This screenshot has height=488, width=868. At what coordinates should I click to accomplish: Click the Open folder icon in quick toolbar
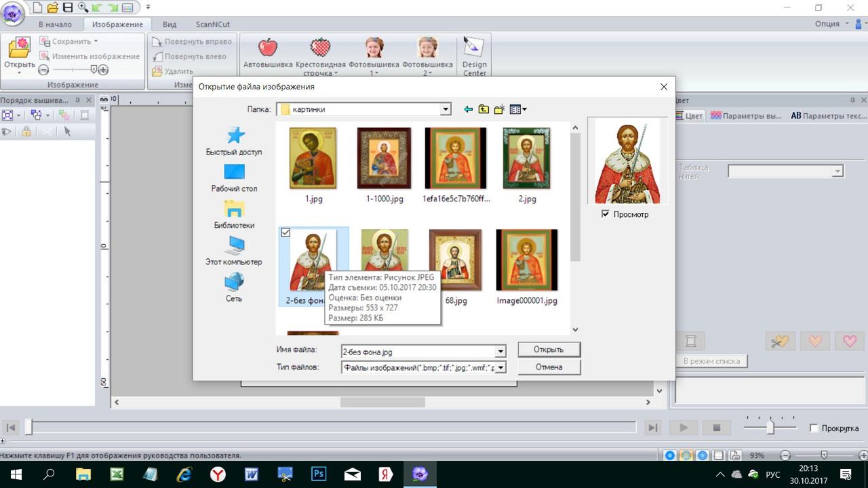53,7
